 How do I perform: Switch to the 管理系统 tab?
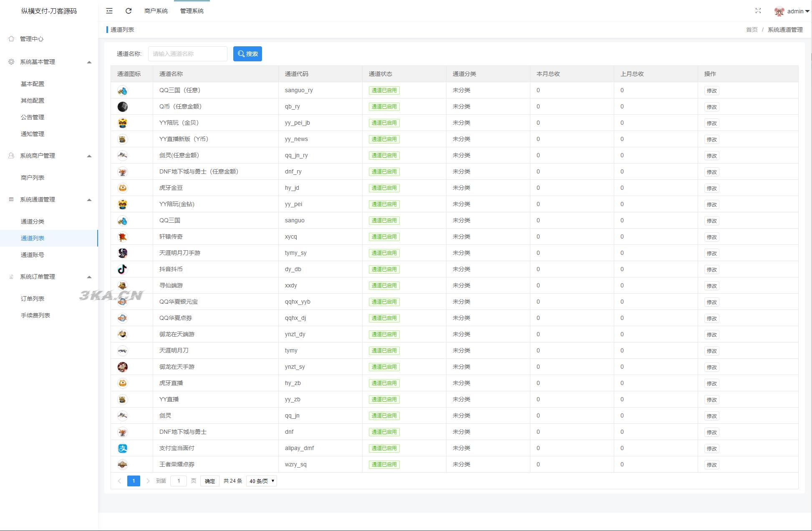click(x=192, y=11)
